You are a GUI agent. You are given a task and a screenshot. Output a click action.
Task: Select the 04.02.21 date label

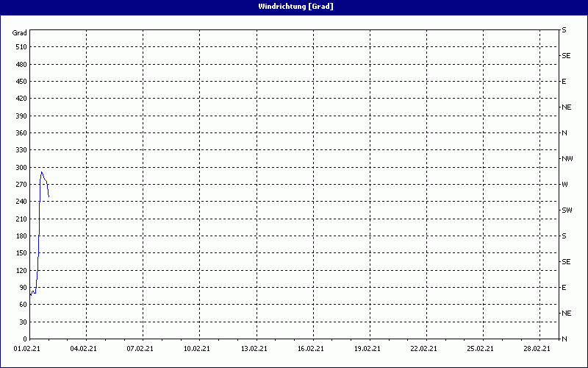tap(83, 349)
